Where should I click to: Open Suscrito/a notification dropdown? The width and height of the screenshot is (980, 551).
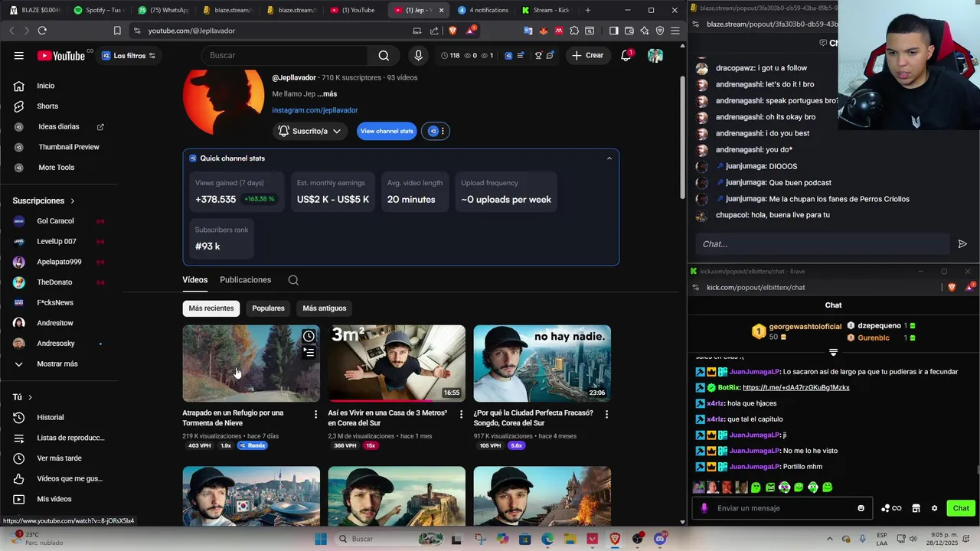pos(309,131)
